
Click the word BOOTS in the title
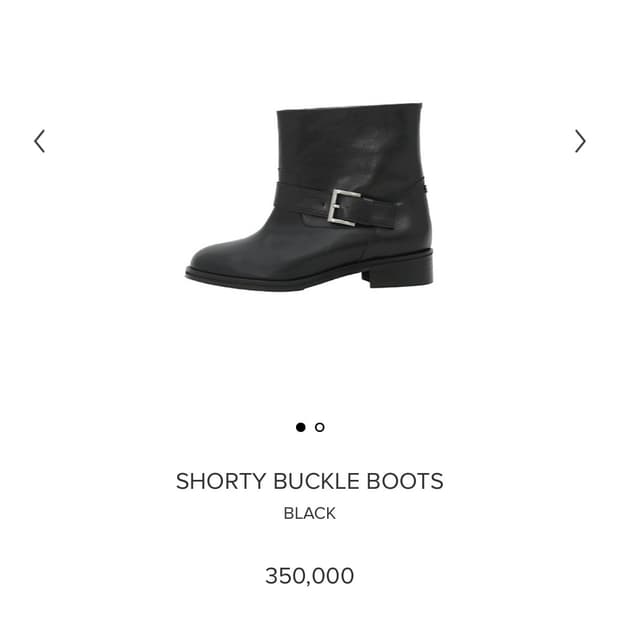pyautogui.click(x=405, y=481)
